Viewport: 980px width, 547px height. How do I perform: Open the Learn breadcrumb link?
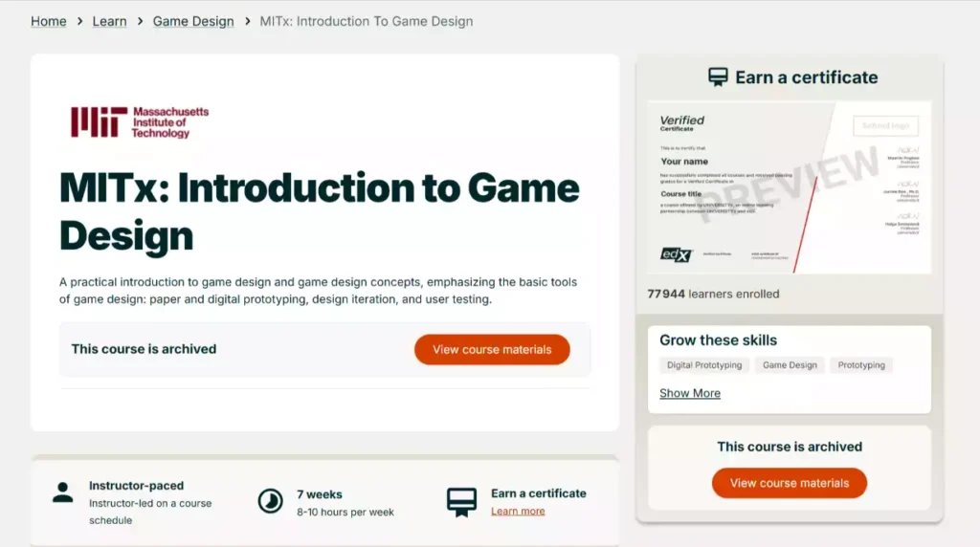tap(109, 21)
